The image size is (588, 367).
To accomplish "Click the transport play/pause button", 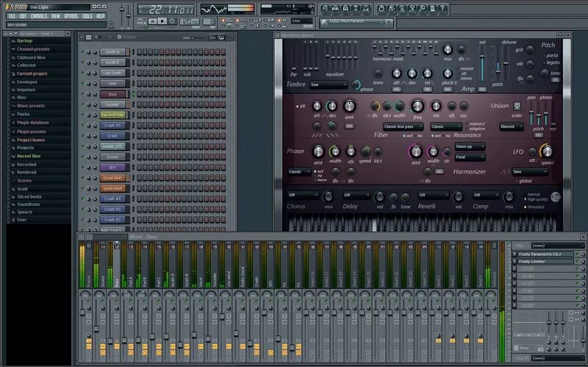I will coord(152,21).
